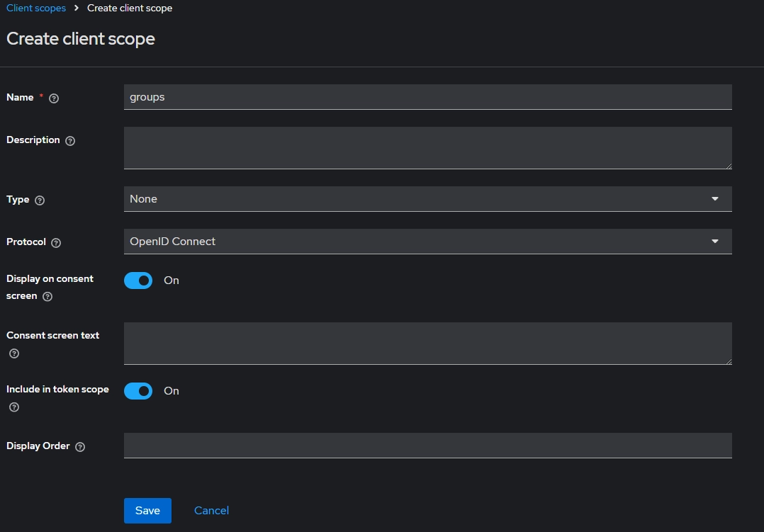Save the new client scope

pos(147,511)
